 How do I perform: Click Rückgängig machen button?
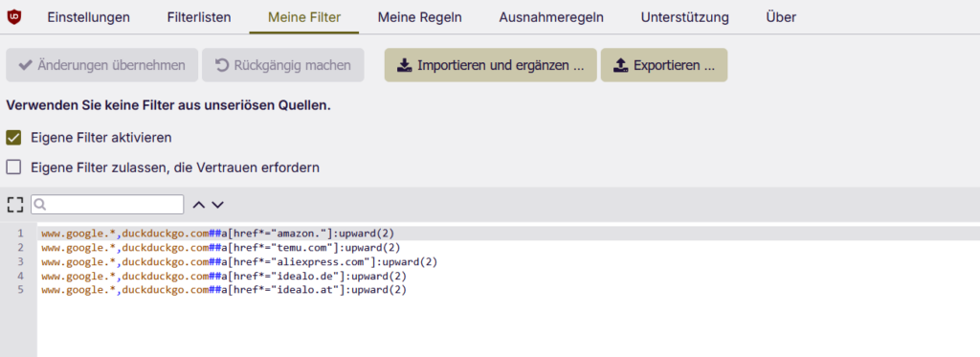282,65
